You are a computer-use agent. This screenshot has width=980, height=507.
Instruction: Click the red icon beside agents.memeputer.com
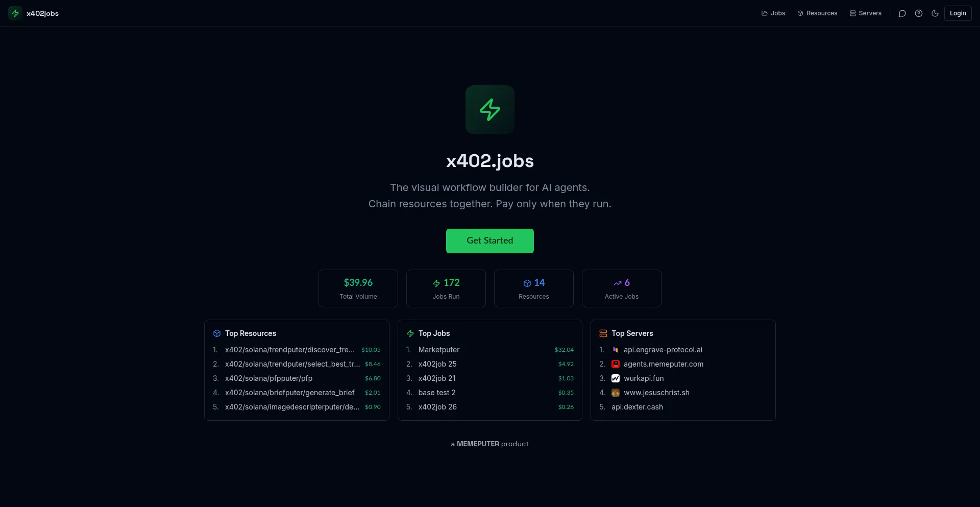(616, 364)
